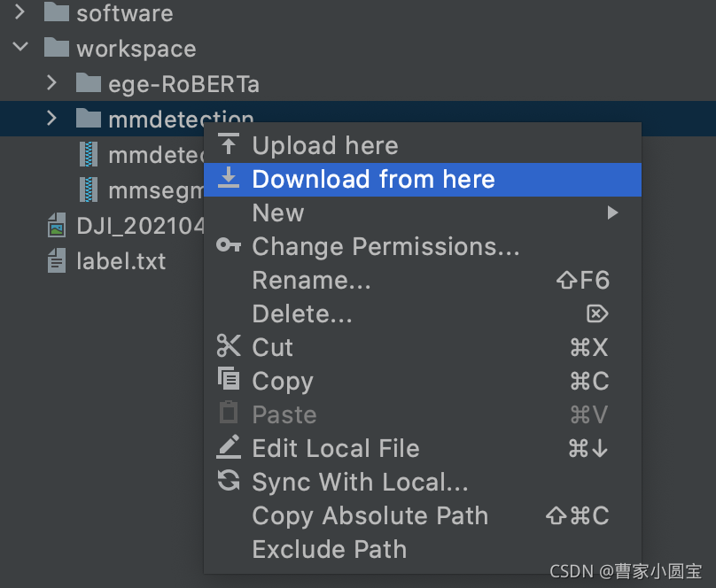Click the Change Permissions key icon
716x588 pixels.
tap(229, 245)
